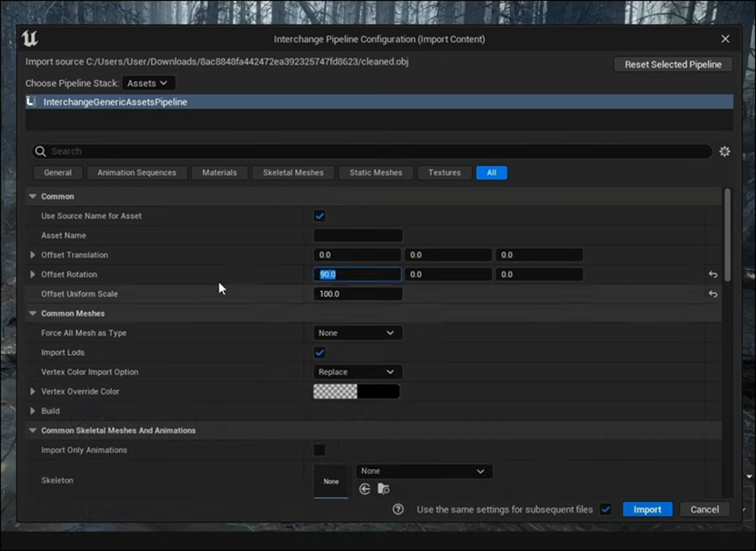The width and height of the screenshot is (756, 551).
Task: Click the search magnifier icon
Action: point(40,151)
